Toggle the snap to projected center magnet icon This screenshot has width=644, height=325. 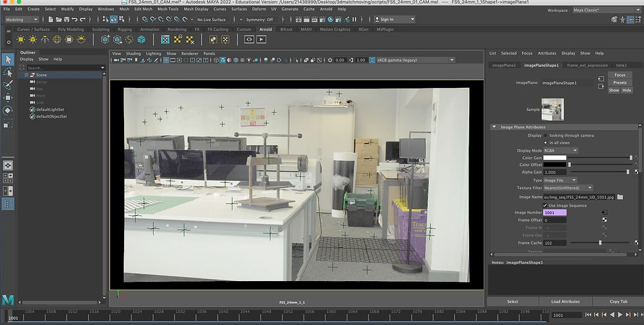click(x=169, y=19)
